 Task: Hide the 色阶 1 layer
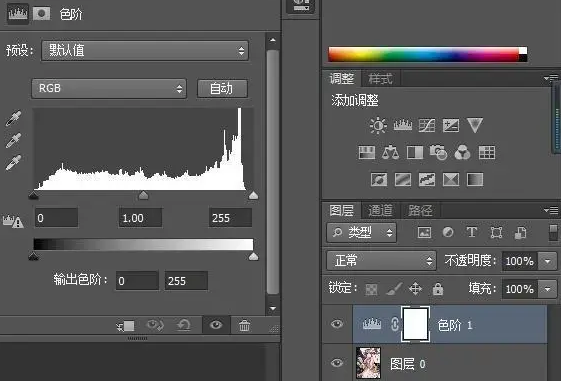click(337, 324)
